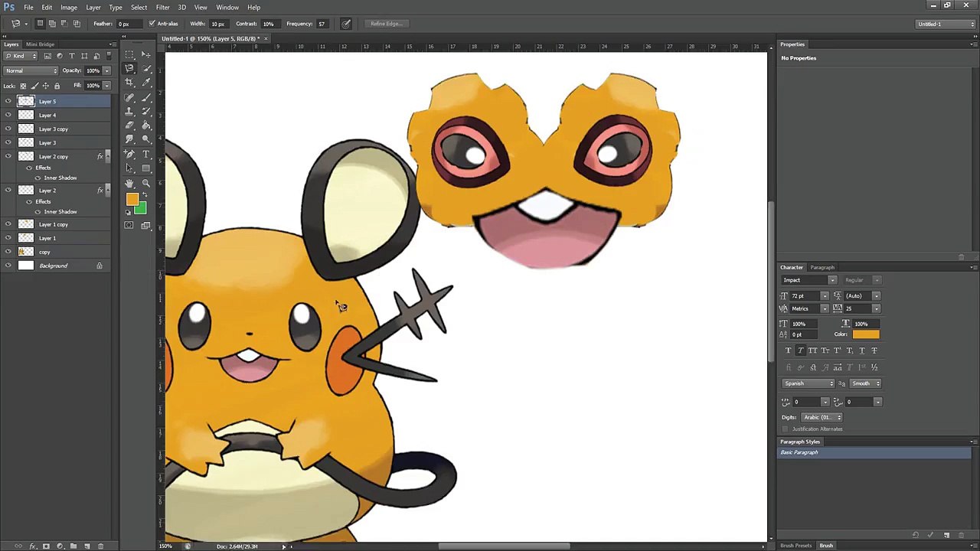This screenshot has height=551, width=980.
Task: Select the Zoom tool
Action: (x=146, y=183)
